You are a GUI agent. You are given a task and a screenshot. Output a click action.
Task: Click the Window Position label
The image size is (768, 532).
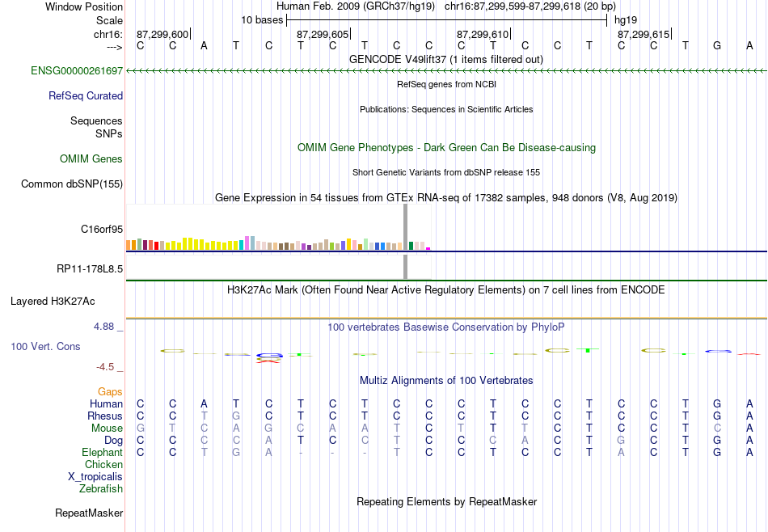[84, 6]
